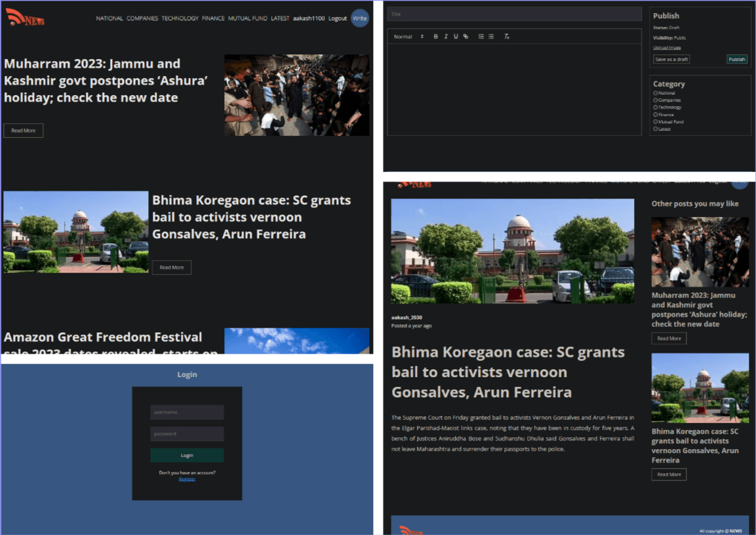Image resolution: width=756 pixels, height=535 pixels.
Task: Follow the Register link on the login form
Action: click(187, 479)
